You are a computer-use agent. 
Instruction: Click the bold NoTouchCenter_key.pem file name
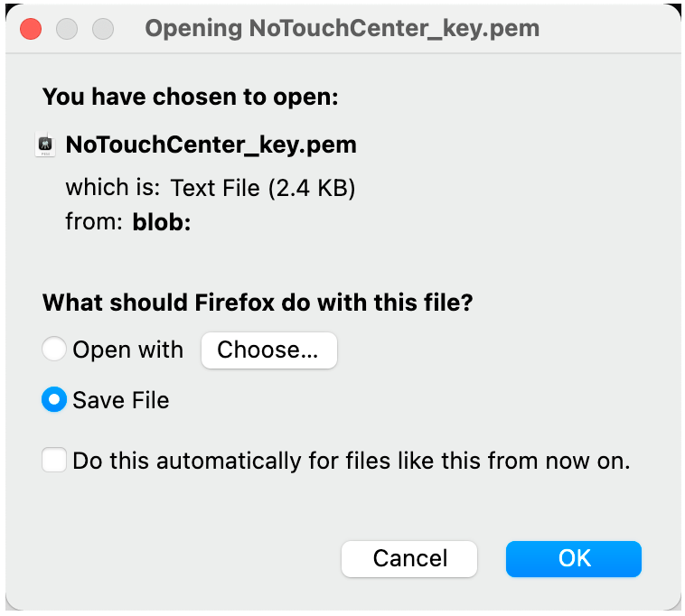(211, 145)
